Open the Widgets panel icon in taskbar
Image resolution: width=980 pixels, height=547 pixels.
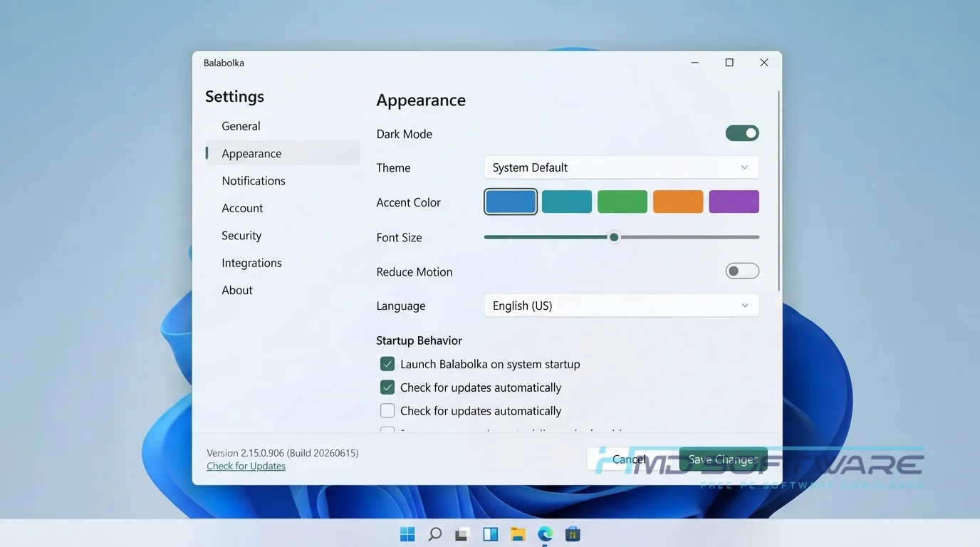coord(490,534)
